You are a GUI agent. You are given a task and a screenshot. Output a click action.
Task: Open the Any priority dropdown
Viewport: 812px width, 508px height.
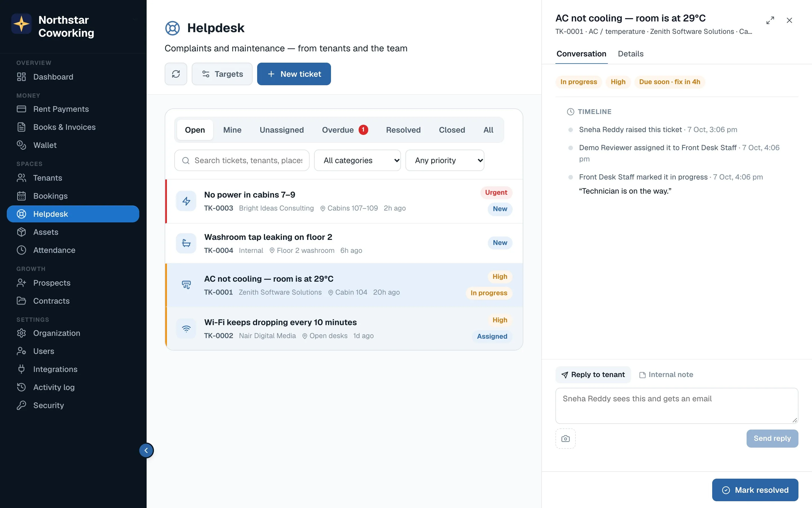tap(445, 160)
